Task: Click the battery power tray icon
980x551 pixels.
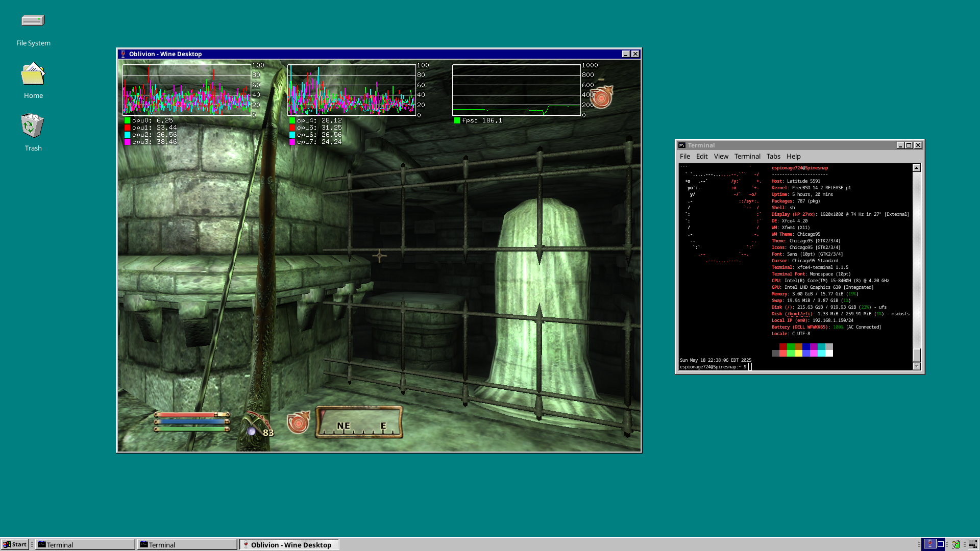Action: 956,544
